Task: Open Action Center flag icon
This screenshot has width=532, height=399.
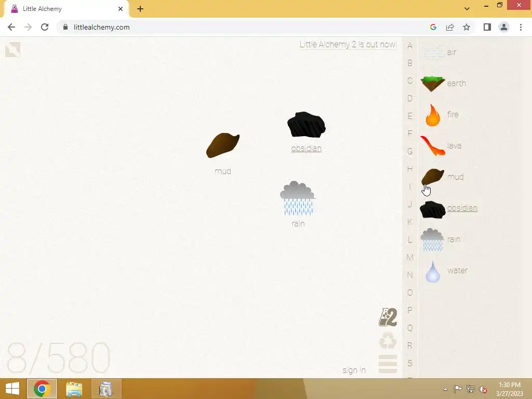Action: tap(458, 389)
